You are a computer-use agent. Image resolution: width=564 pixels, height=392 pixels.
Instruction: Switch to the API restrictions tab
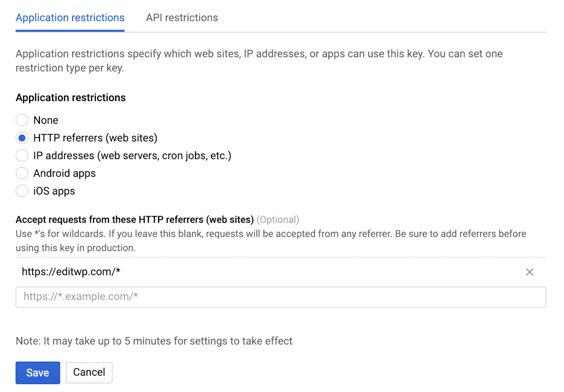coord(182,18)
